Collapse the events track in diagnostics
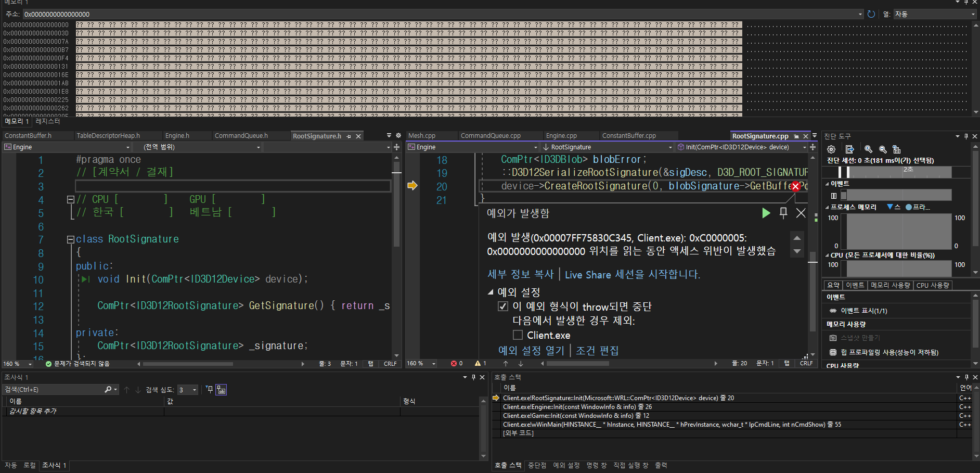 click(827, 184)
